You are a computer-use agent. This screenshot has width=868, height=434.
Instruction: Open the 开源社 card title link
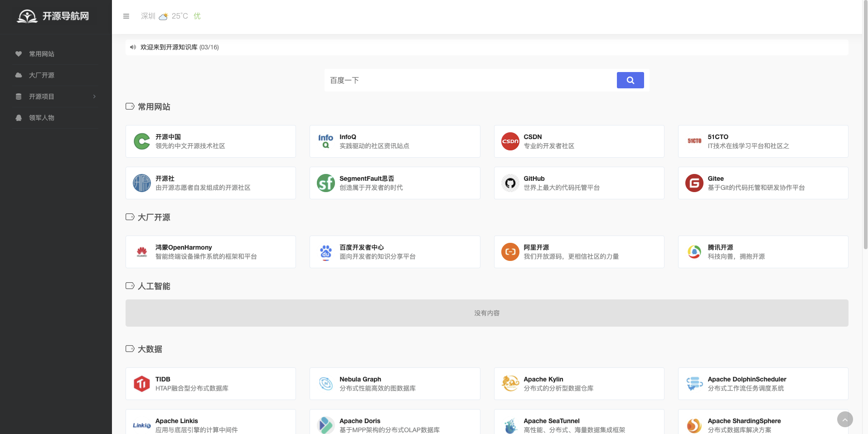tap(165, 178)
